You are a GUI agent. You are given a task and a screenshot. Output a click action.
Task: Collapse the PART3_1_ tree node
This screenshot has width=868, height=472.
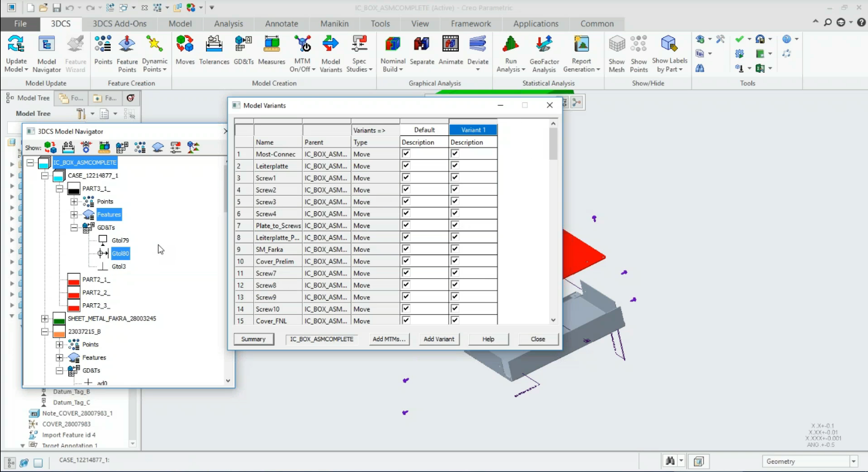(x=60, y=189)
